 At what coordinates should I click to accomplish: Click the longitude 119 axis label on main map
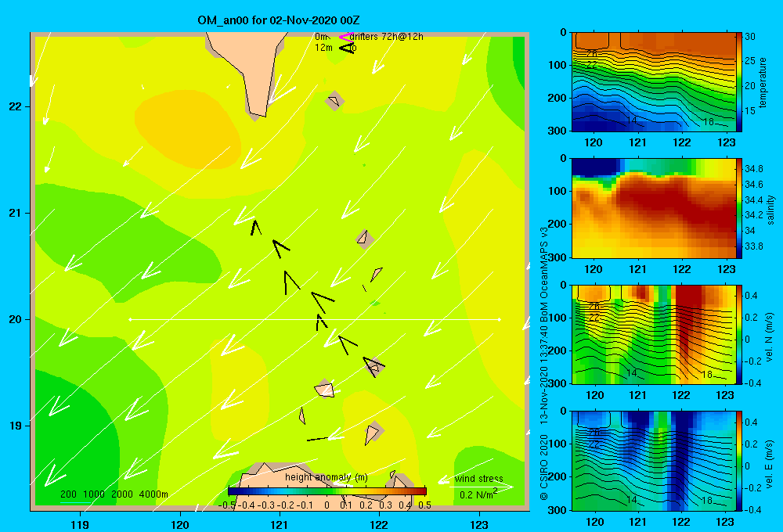click(x=81, y=524)
